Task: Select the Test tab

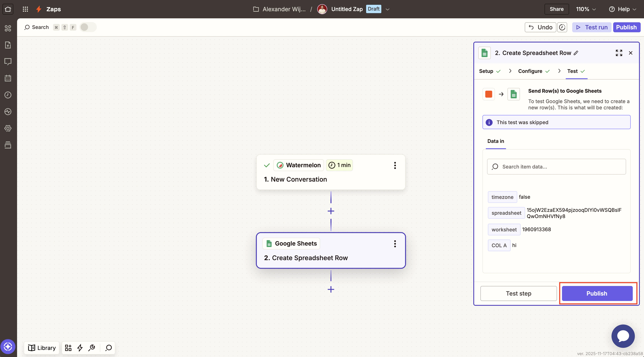Action: pyautogui.click(x=576, y=71)
